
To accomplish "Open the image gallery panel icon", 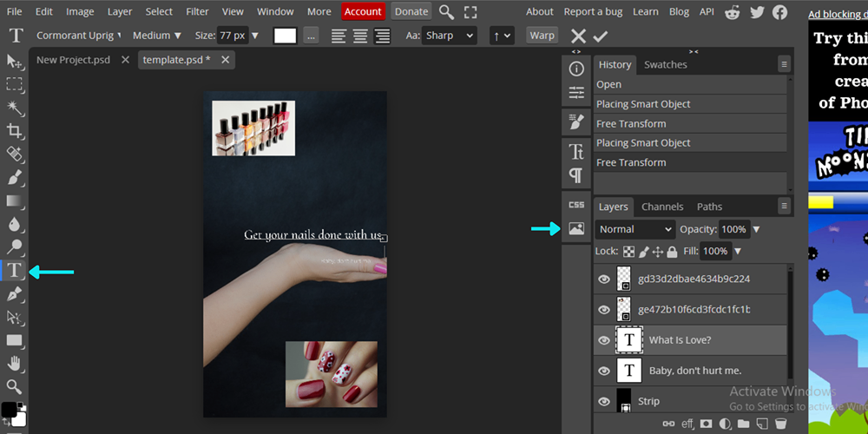I will pyautogui.click(x=576, y=228).
